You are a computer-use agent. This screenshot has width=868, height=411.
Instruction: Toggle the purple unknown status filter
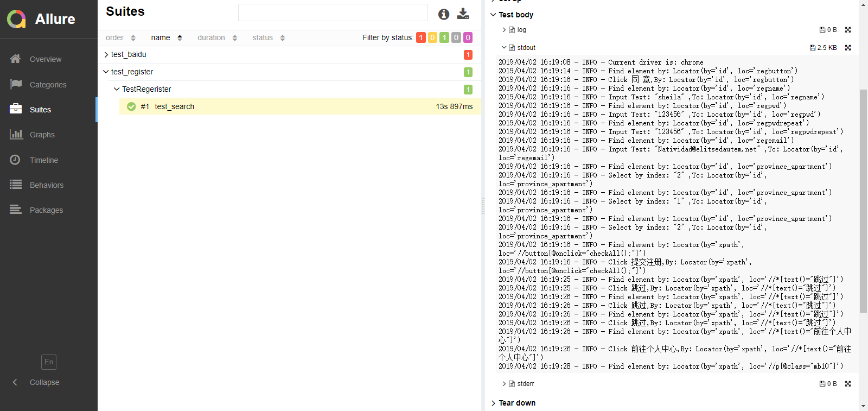tap(468, 37)
